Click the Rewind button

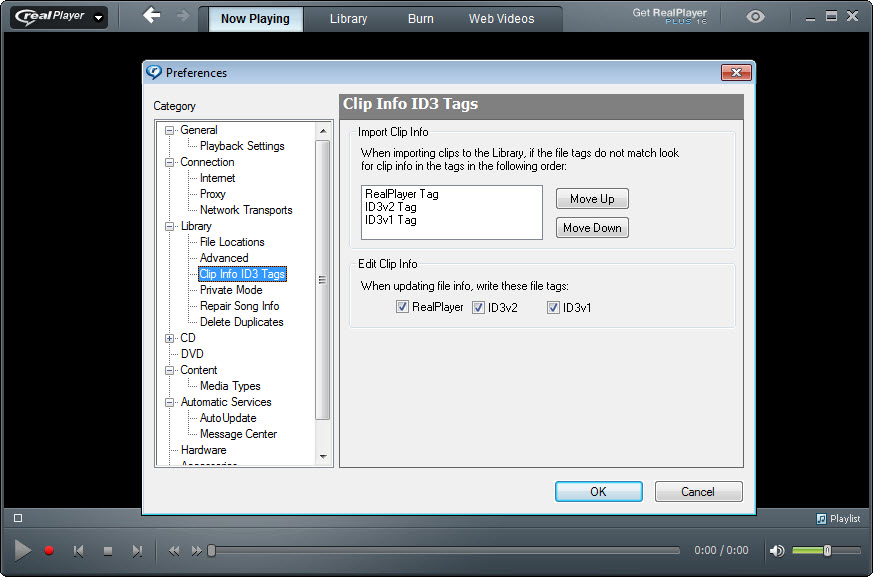click(x=174, y=551)
